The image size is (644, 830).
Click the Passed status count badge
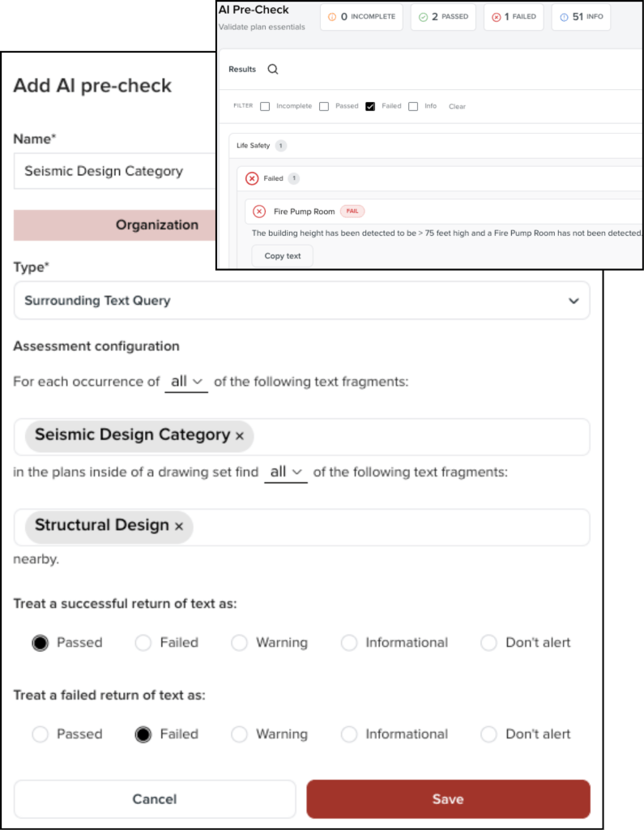coord(442,16)
